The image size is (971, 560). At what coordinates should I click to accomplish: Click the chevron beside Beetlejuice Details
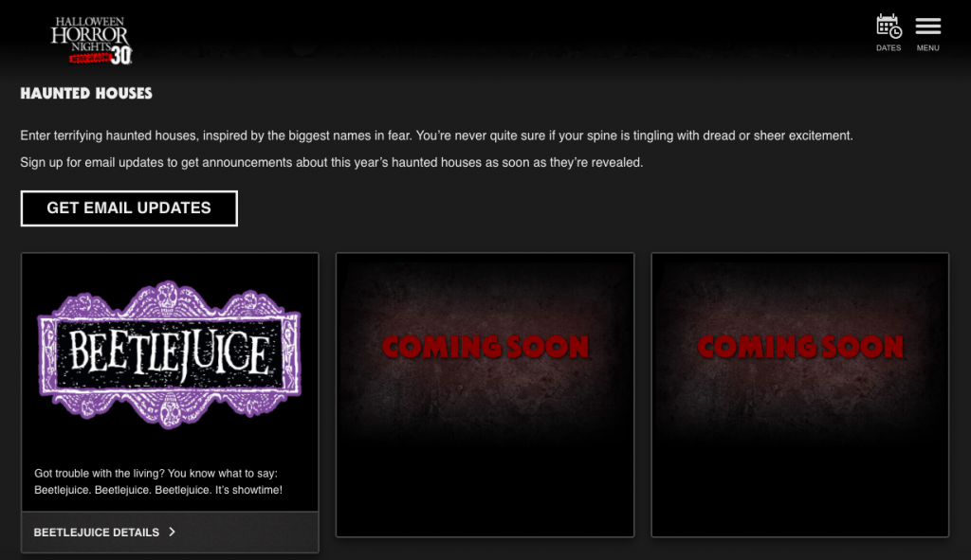[x=172, y=533]
